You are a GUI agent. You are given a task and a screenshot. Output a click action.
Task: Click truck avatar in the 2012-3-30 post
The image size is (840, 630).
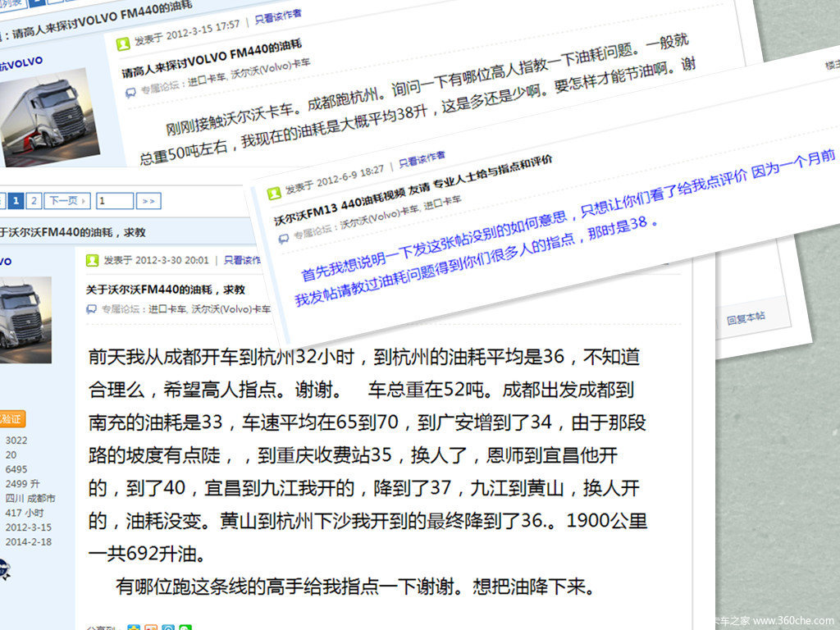click(x=25, y=320)
